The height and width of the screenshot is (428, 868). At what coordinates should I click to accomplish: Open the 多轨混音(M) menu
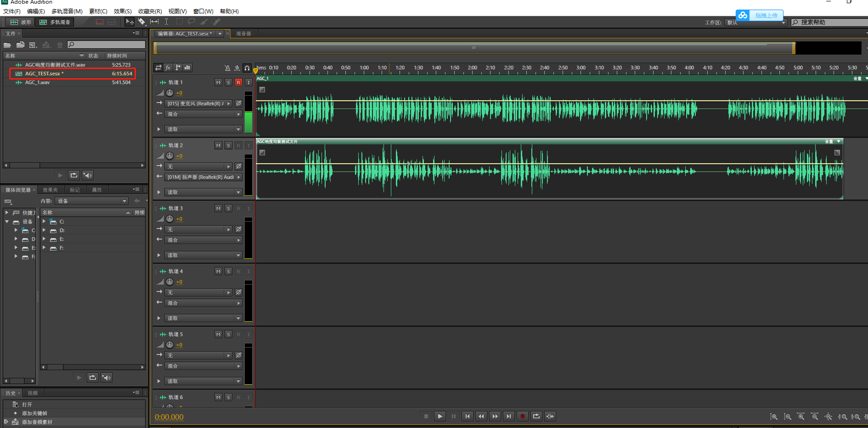(67, 11)
